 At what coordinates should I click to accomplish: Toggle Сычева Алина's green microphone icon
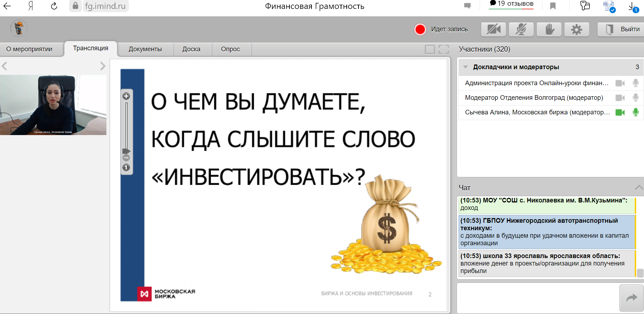pos(635,112)
